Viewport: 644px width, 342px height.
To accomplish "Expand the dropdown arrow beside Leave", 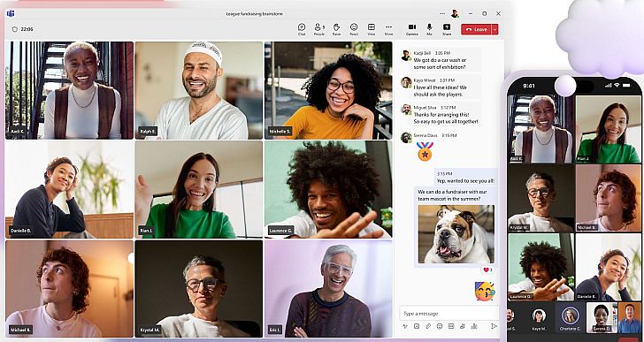I will click(x=494, y=29).
